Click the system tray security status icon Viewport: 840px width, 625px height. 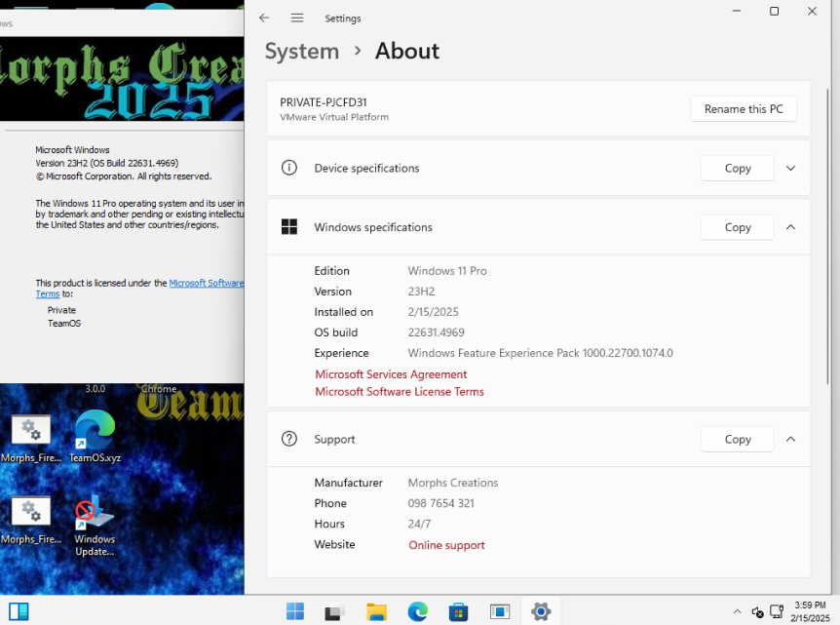click(757, 611)
